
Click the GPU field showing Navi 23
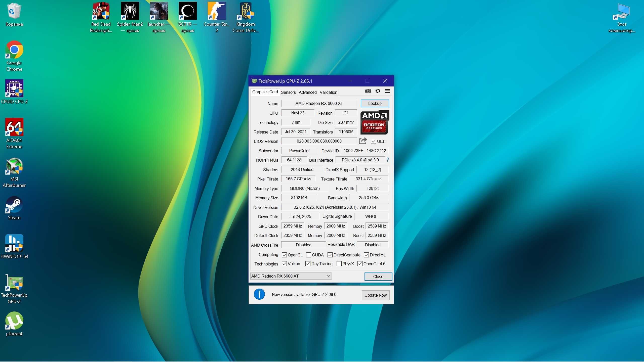point(298,113)
